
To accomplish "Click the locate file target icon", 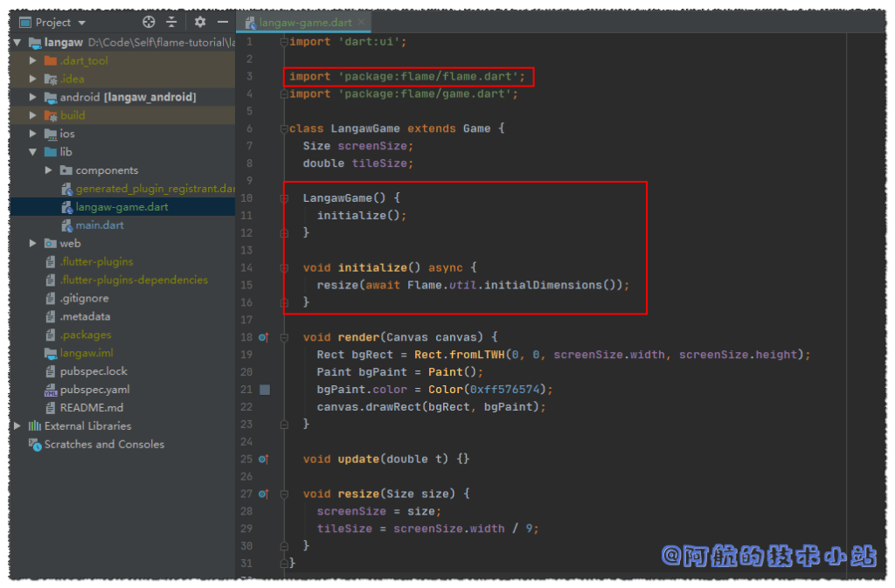I will [x=149, y=22].
